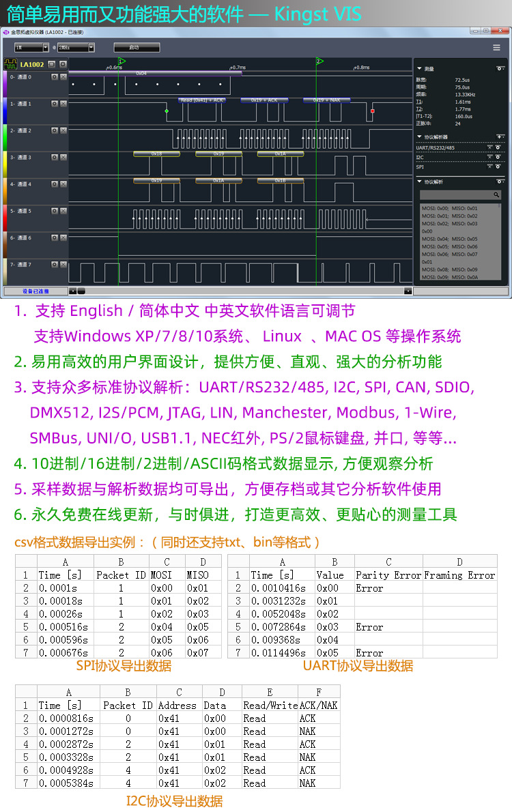The image size is (512, 812).
Task: Remove the I2C analyzer
Action: 489,157
